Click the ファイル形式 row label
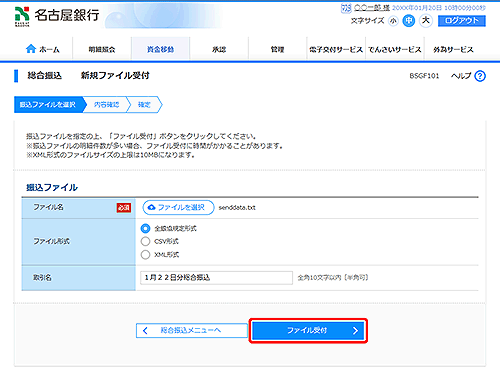Screen dimensions: 500x385 click(51, 241)
